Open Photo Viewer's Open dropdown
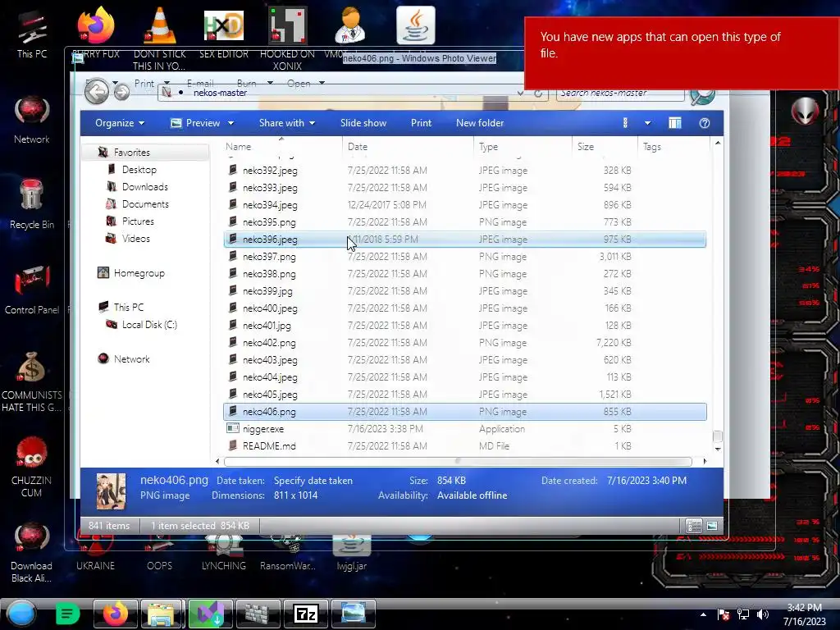This screenshot has height=630, width=840. [x=306, y=83]
